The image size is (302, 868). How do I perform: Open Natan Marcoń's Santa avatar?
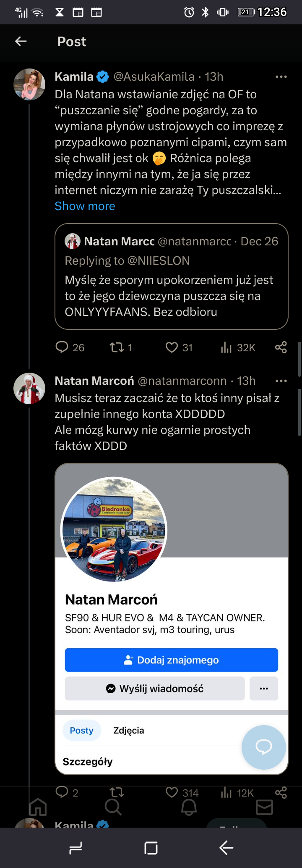29,389
